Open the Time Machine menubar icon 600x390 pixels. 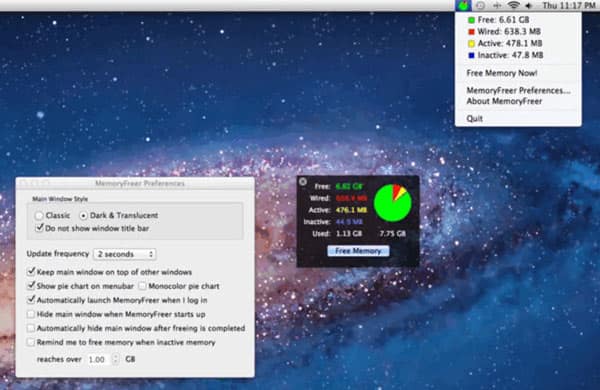[x=481, y=5]
